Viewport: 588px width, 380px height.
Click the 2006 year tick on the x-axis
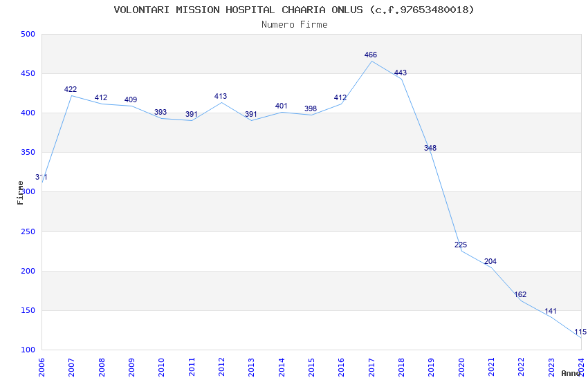tap(42, 367)
